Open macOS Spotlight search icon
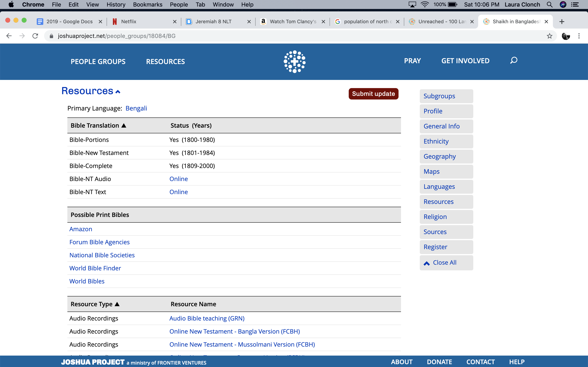 [550, 4]
